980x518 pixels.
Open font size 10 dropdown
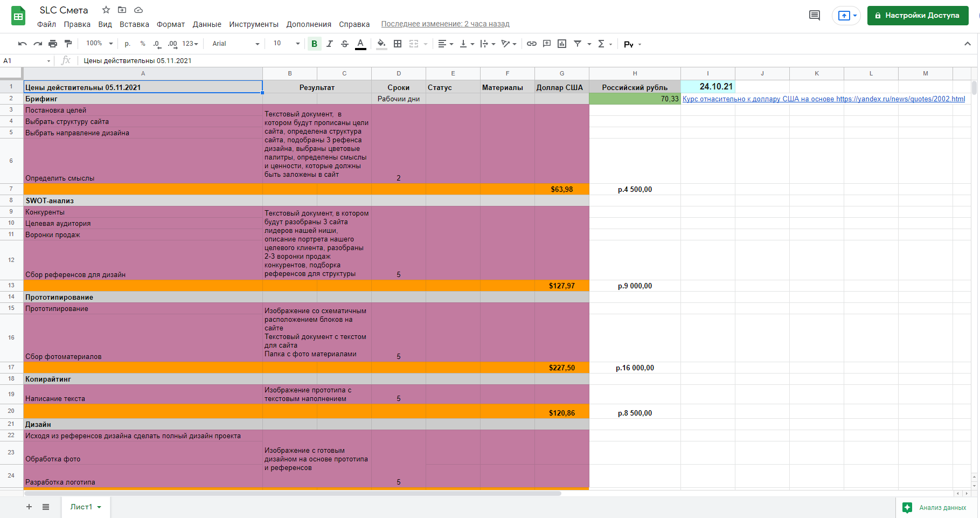286,44
